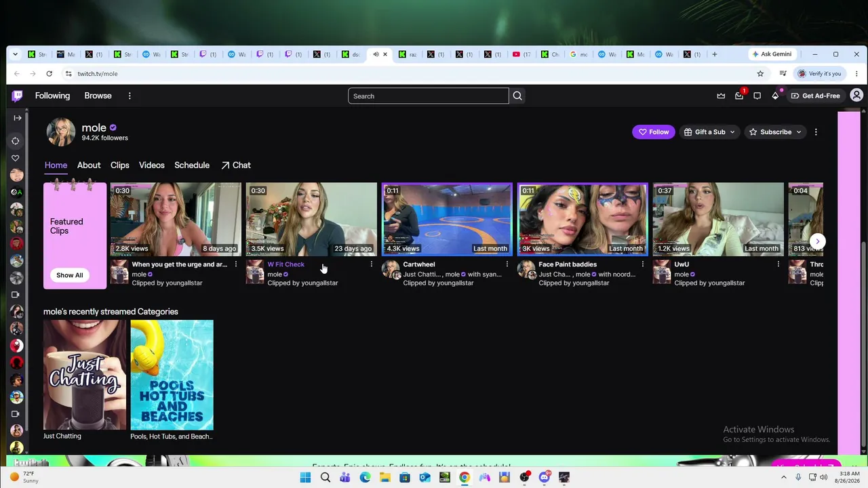This screenshot has height=488, width=868.
Task: Open Pools, Hot Tubs, and Beaches thumbnail
Action: 172,375
